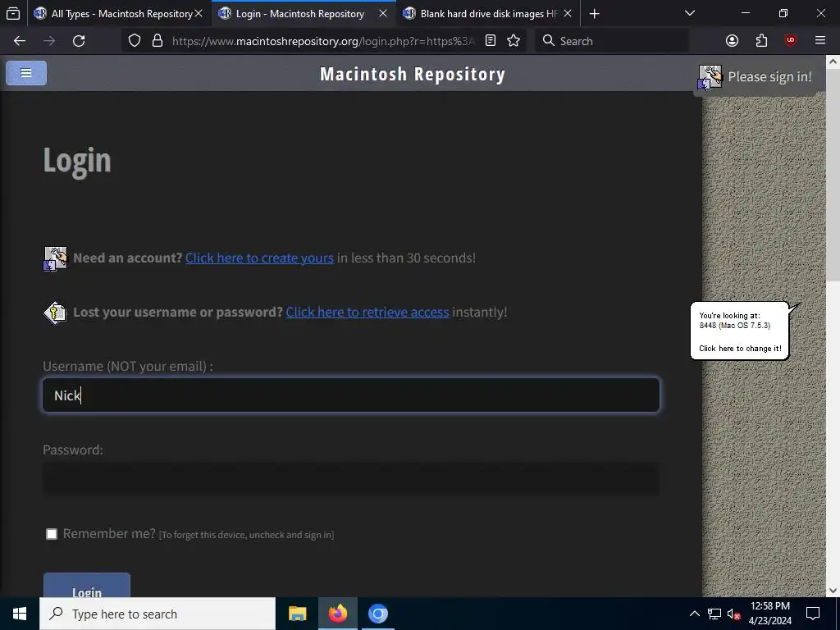Show hidden system tray icons

(694, 614)
